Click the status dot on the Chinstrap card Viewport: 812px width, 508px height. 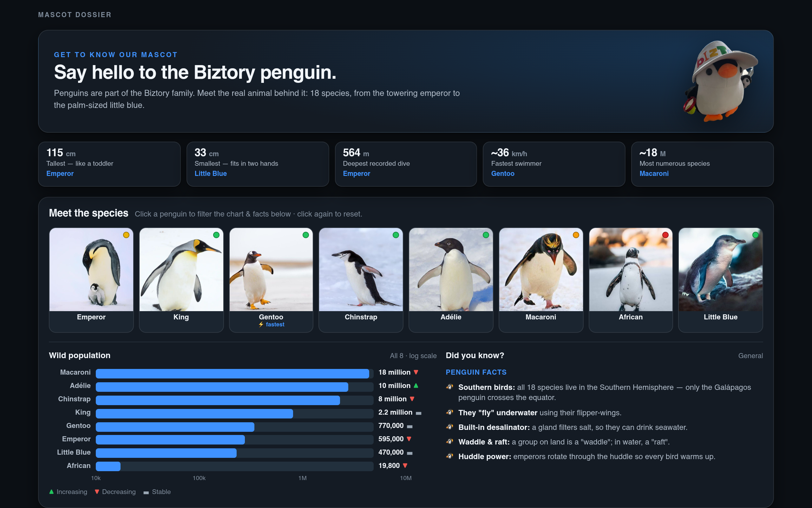(396, 235)
